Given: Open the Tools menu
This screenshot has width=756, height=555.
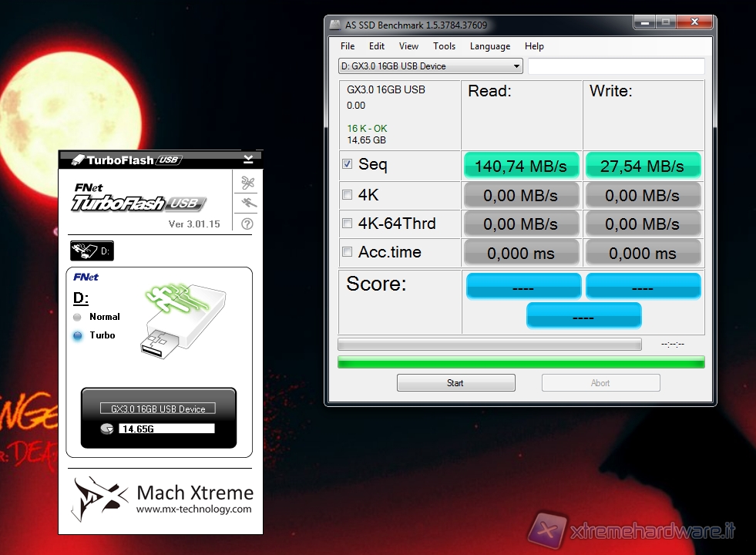Looking at the screenshot, I should (444, 46).
